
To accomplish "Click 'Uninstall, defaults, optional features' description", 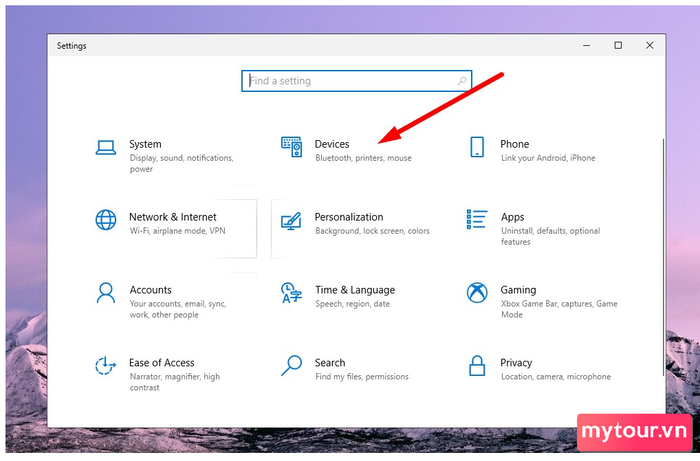I will 550,236.
